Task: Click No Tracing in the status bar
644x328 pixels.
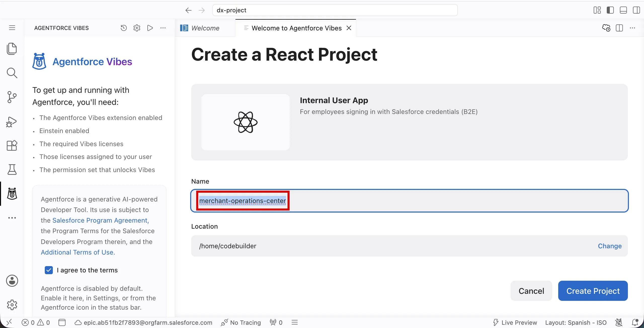Action: [241, 322]
